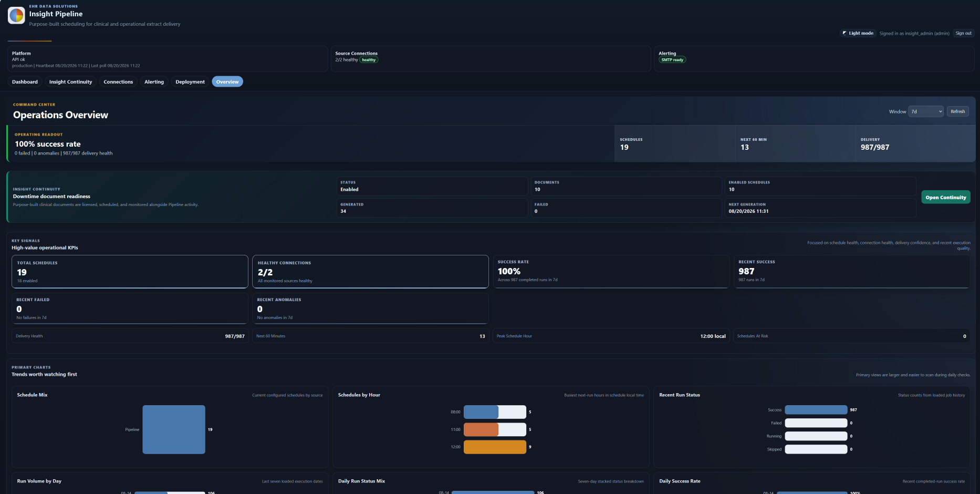Click the Open Continuity button

click(945, 197)
